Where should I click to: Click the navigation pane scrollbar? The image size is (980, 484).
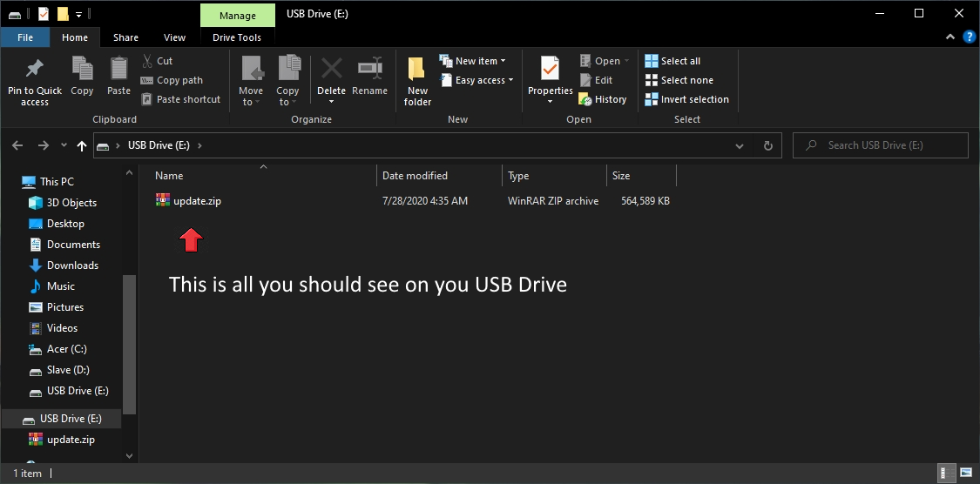[x=130, y=344]
